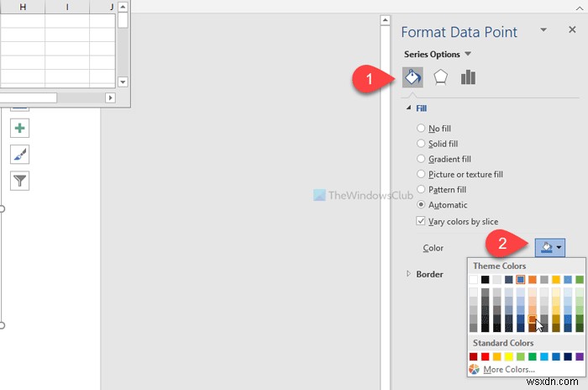Open Chart Filters funnel button
This screenshot has width=588, height=390.
coord(19,181)
